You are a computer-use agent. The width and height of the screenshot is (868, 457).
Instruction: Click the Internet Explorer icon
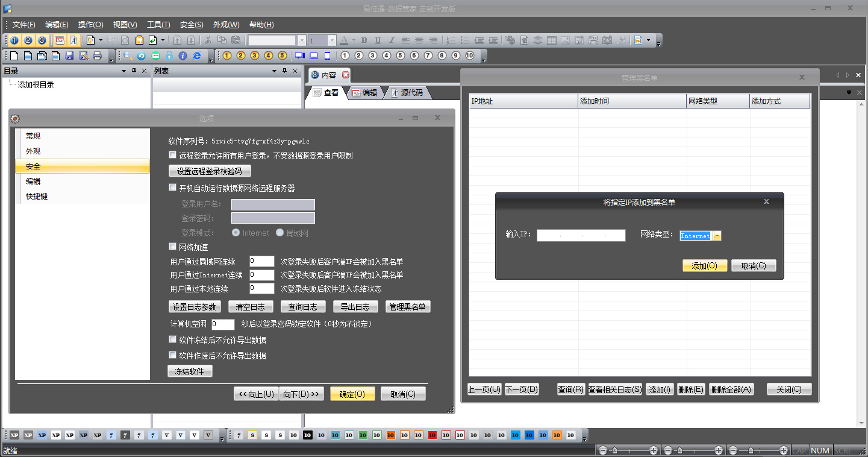coord(196,56)
